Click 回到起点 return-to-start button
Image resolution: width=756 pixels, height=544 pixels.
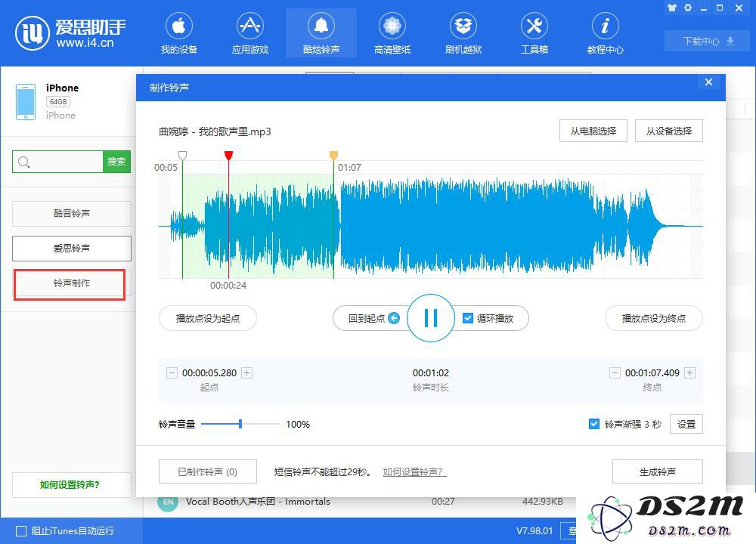[x=373, y=319]
